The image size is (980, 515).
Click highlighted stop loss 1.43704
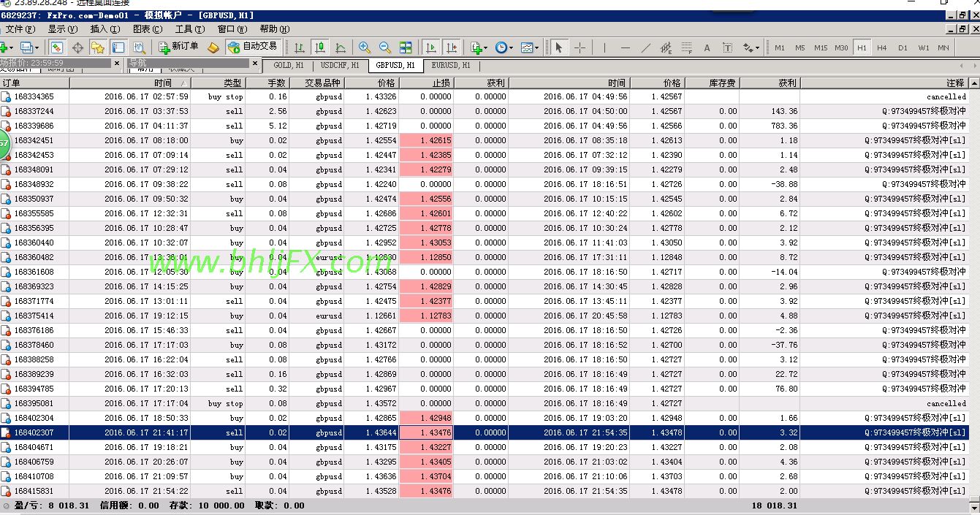tap(426, 476)
